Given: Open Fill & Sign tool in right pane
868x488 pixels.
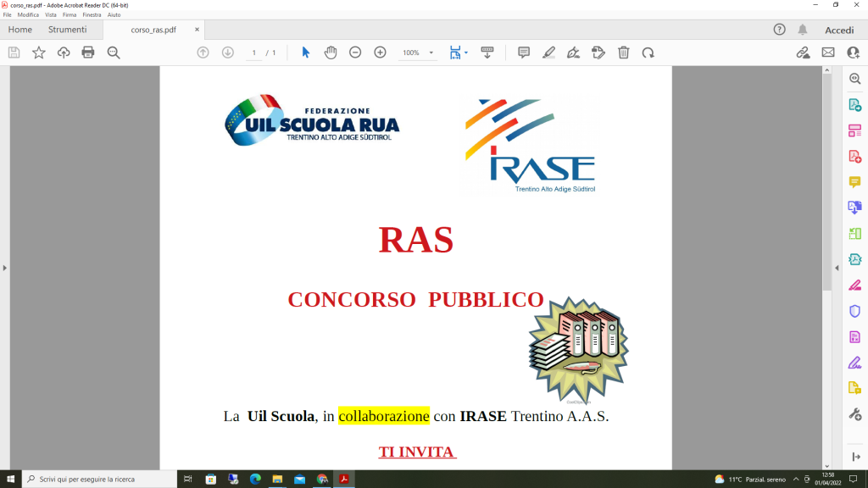Looking at the screenshot, I should point(855,363).
